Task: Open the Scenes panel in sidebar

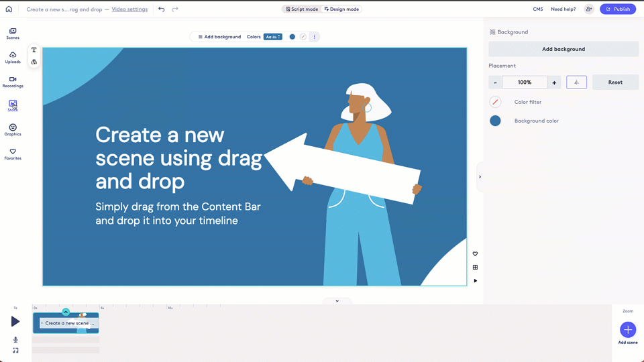Action: [x=13, y=34]
